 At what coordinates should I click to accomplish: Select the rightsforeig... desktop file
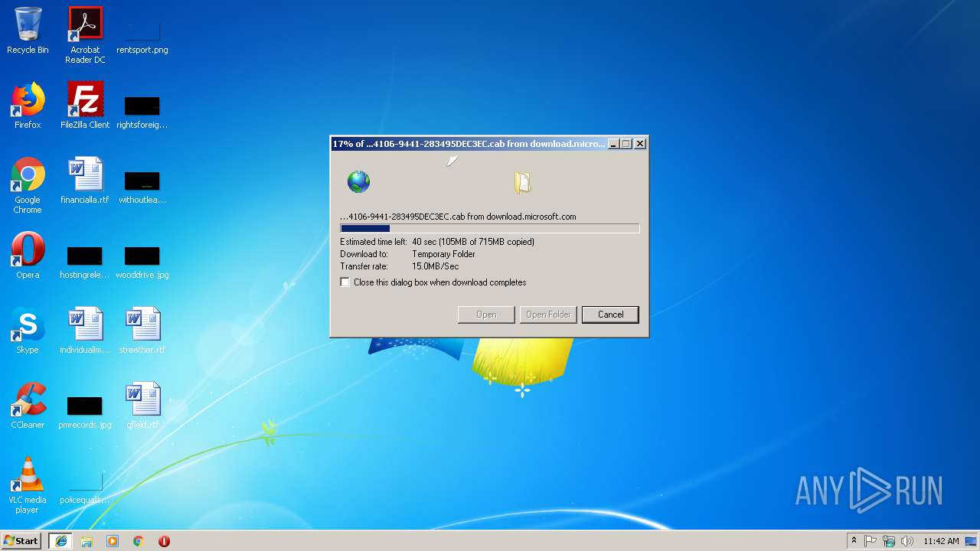142,111
